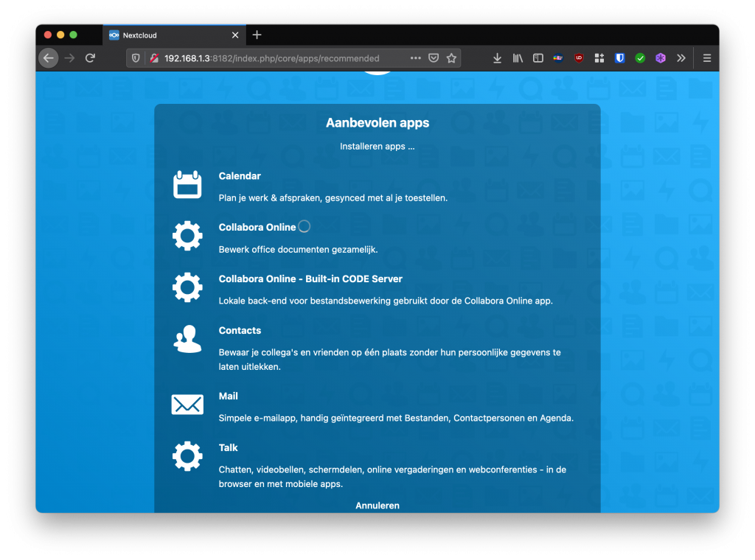The image size is (755, 560).
Task: Click the Talk heading
Action: click(x=229, y=447)
